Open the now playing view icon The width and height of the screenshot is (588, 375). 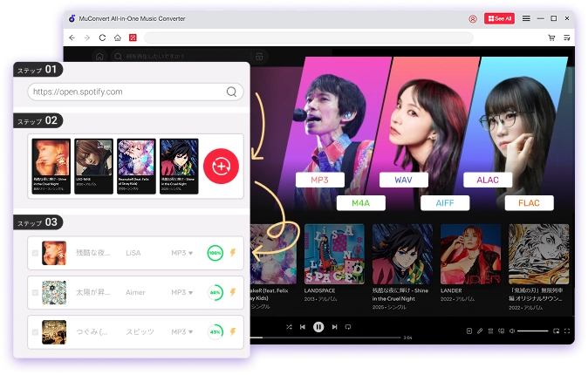click(469, 331)
